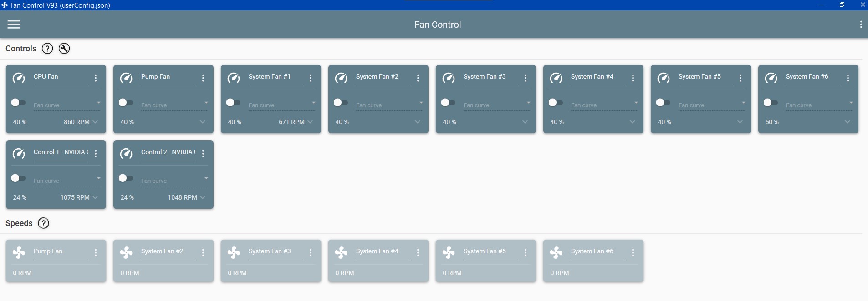Enable the System Fan #3 toggle
This screenshot has height=301, width=868.
pyautogui.click(x=448, y=102)
